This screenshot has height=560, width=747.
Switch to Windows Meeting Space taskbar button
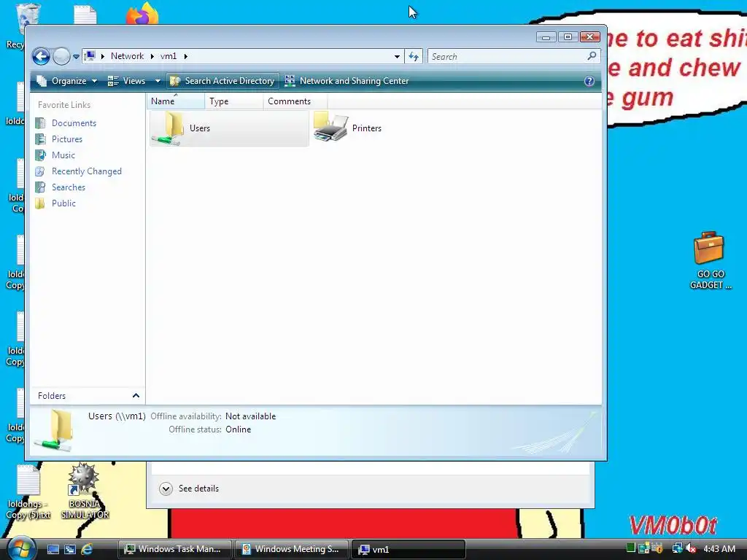pyautogui.click(x=292, y=549)
